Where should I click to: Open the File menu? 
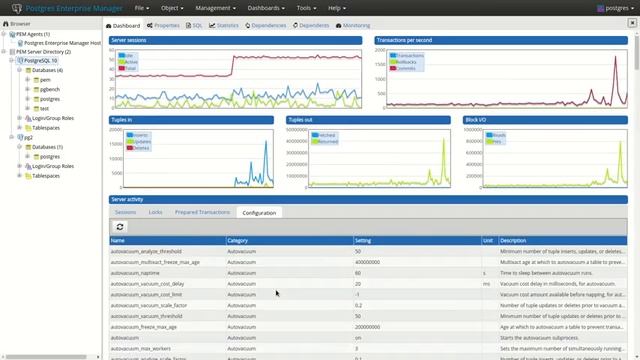(142, 8)
